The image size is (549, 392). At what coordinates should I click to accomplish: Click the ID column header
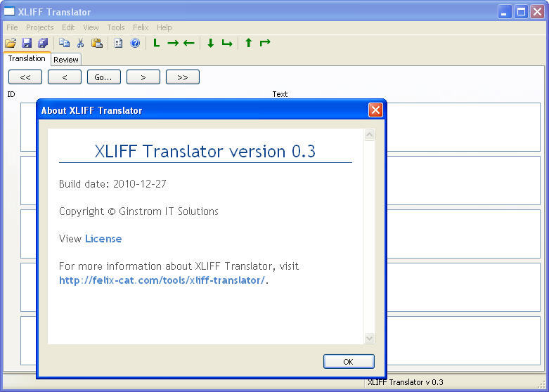11,94
